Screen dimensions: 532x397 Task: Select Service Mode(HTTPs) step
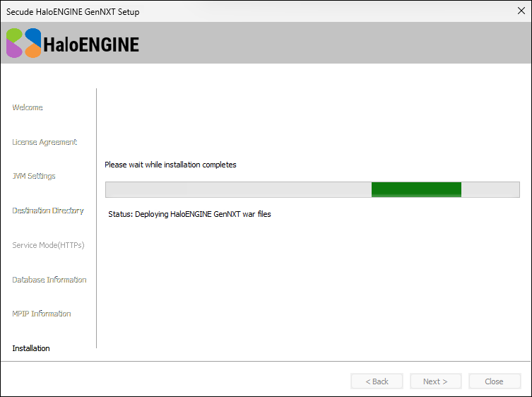pyautogui.click(x=48, y=245)
